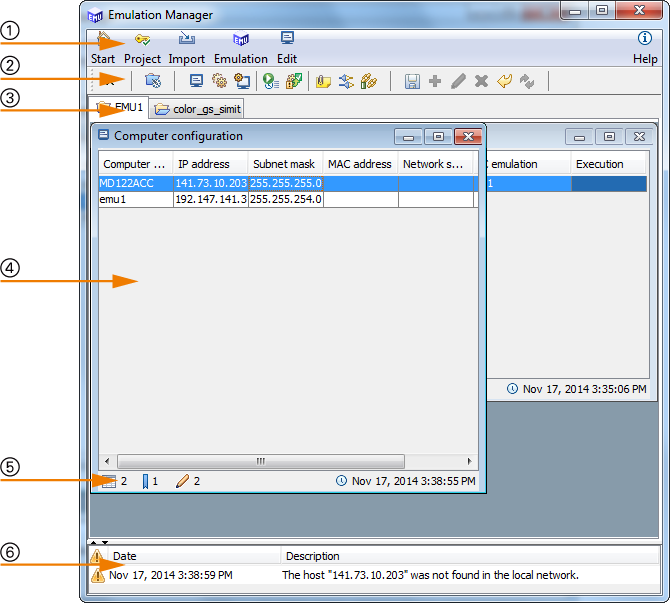The height and width of the screenshot is (603, 670).
Task: Click the padlock with green check icon
Action: 294,81
